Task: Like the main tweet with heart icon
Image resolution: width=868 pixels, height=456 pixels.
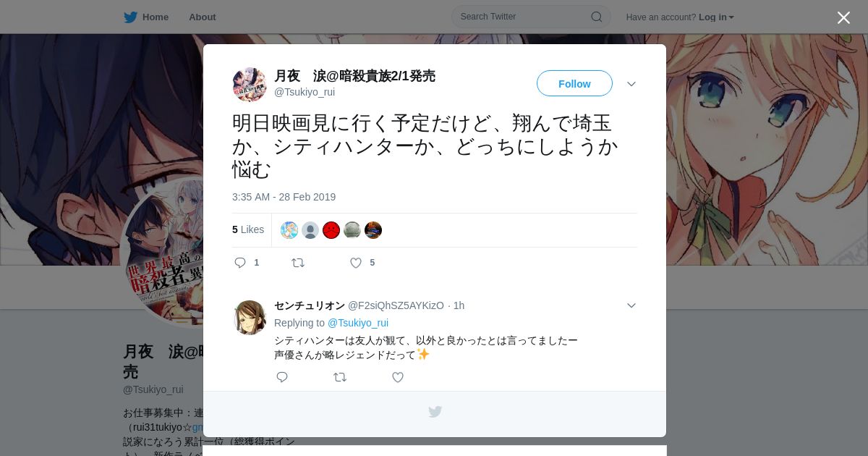Action: coord(356,263)
